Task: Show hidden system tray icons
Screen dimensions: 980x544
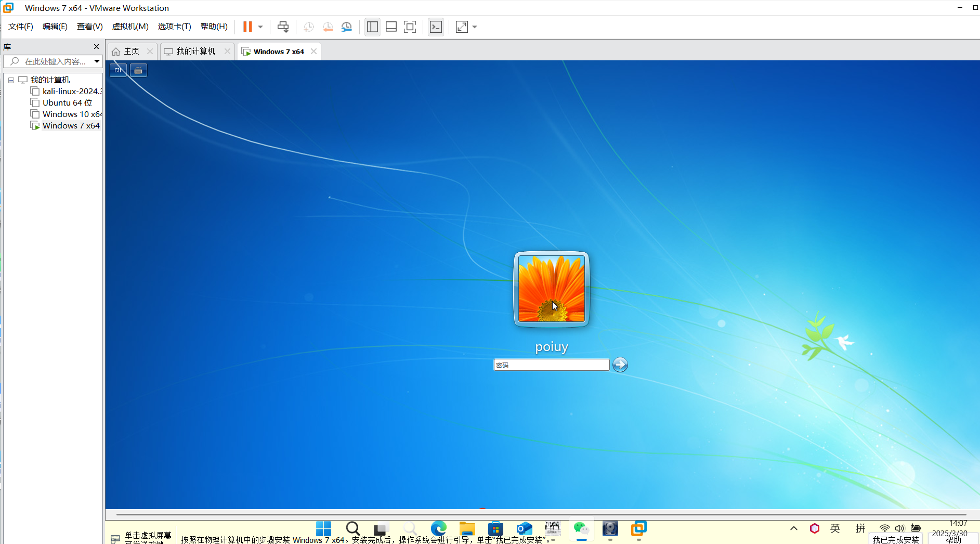Action: coord(793,528)
